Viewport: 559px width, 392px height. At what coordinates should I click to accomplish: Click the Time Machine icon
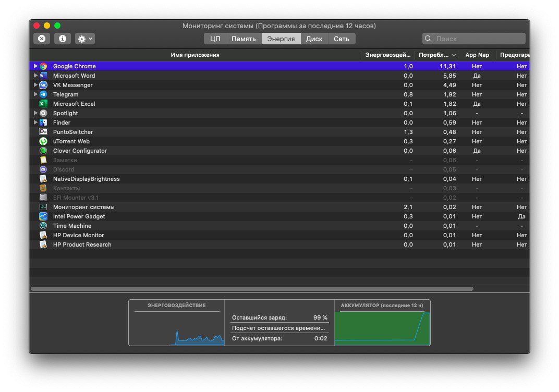pos(43,226)
